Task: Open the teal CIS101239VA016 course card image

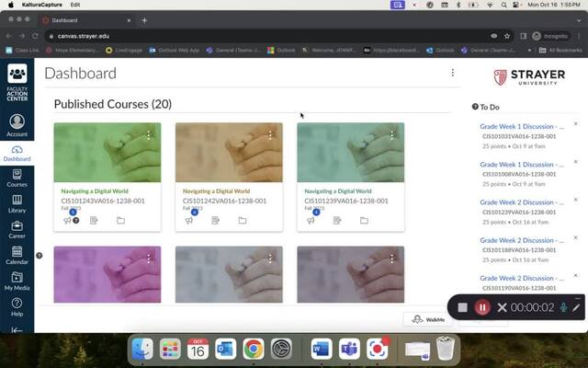Action: point(351,153)
